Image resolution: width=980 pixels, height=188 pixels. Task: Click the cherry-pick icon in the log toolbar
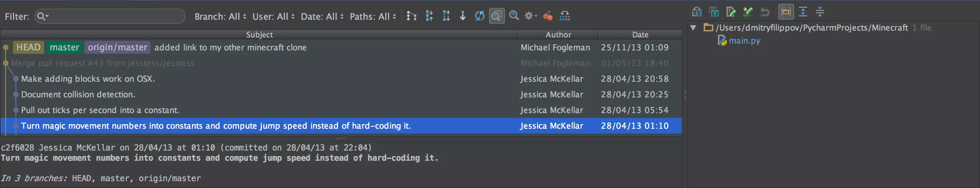coord(548,16)
